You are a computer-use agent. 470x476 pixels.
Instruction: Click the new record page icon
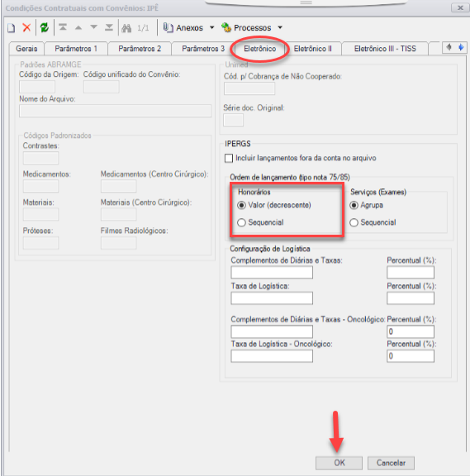(12, 28)
